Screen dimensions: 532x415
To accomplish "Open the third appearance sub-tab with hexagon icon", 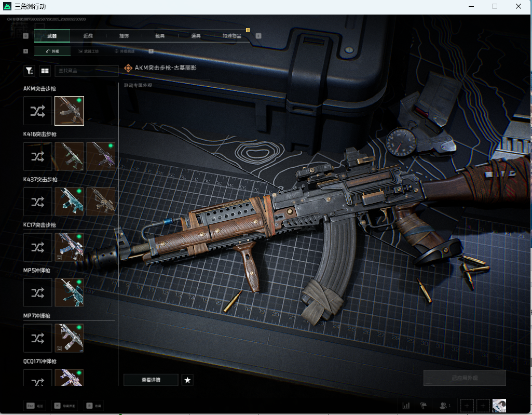I will [x=125, y=51].
